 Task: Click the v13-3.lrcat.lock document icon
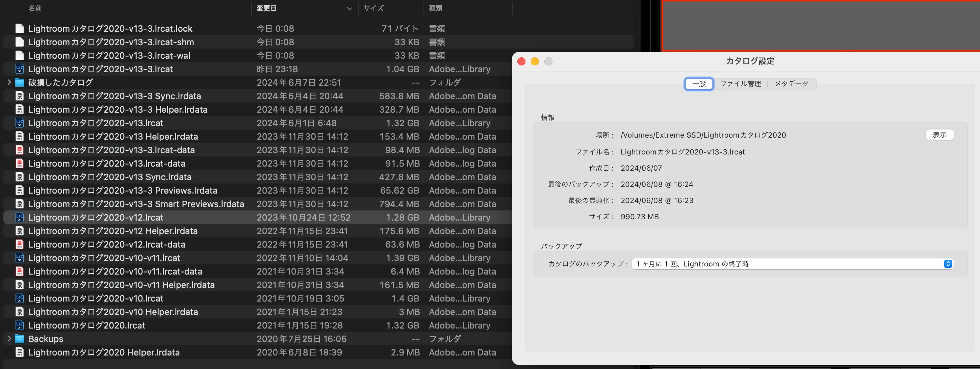point(19,29)
